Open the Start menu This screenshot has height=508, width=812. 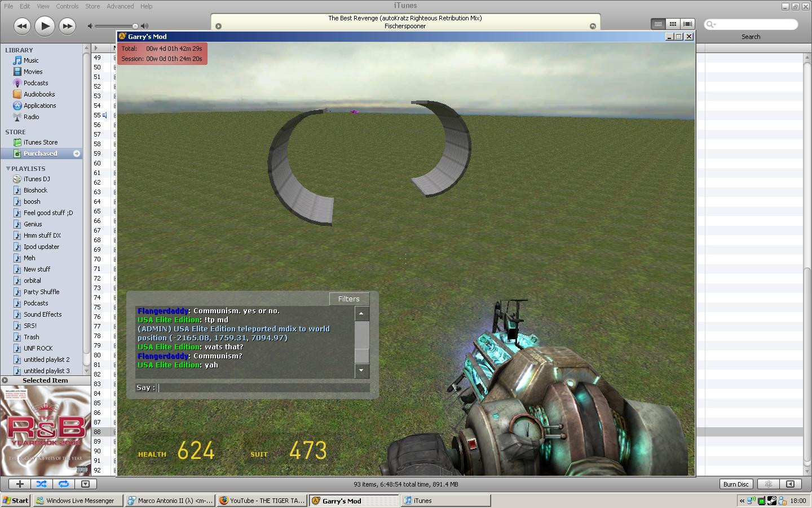(x=15, y=501)
